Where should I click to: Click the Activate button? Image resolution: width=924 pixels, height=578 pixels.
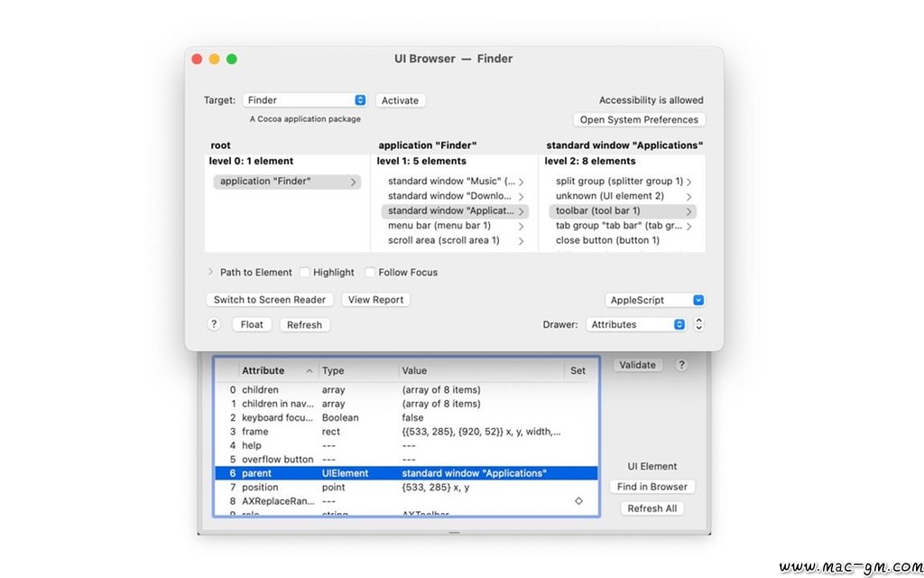[x=400, y=101]
